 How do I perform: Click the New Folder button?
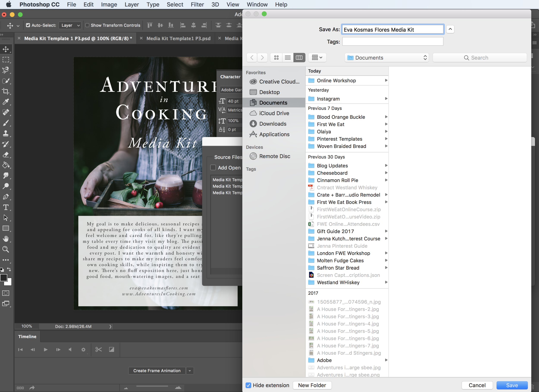312,385
